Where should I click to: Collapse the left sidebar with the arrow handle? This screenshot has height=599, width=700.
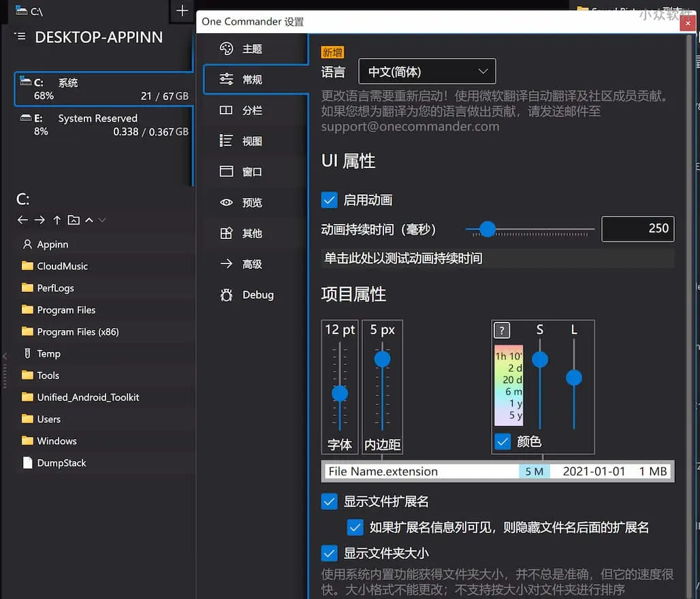(5, 356)
